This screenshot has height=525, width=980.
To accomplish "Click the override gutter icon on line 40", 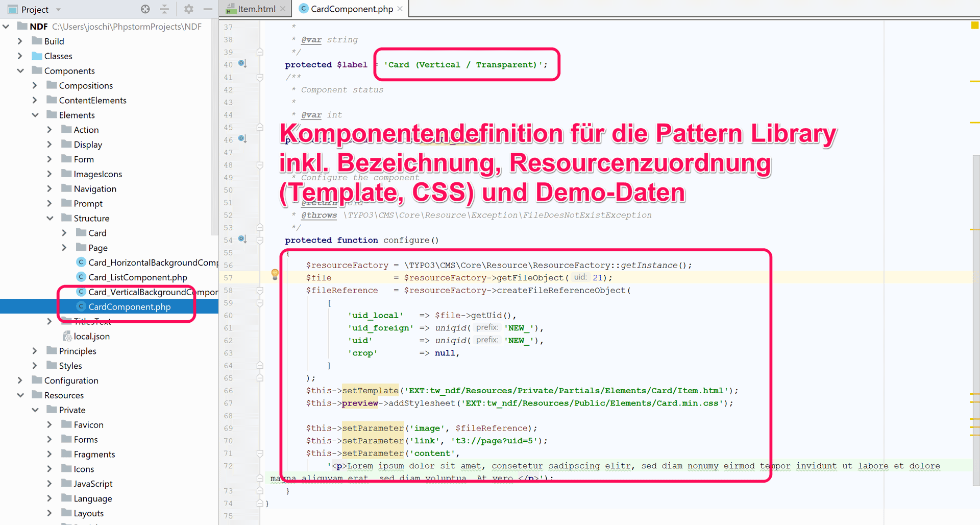I will point(242,64).
